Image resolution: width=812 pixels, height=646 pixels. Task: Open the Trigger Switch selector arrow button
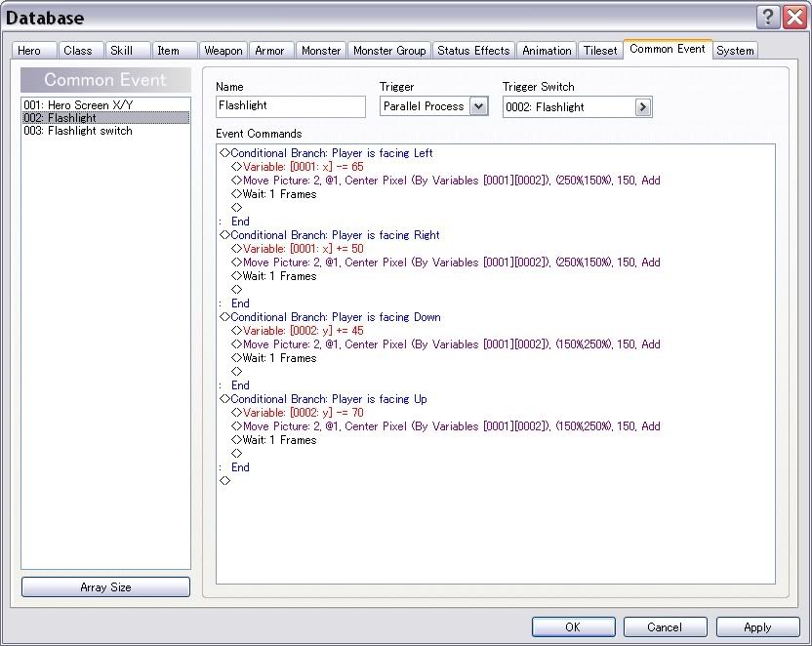click(x=643, y=107)
